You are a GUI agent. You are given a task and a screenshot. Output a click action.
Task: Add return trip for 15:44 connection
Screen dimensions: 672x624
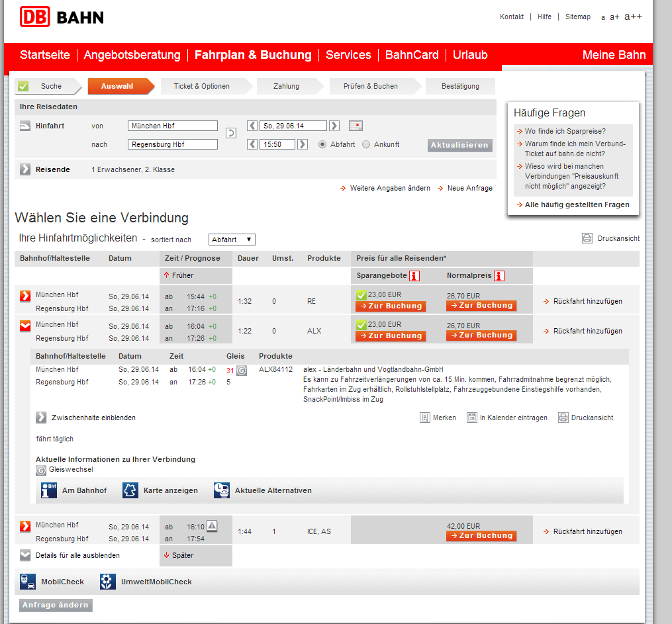[583, 301]
